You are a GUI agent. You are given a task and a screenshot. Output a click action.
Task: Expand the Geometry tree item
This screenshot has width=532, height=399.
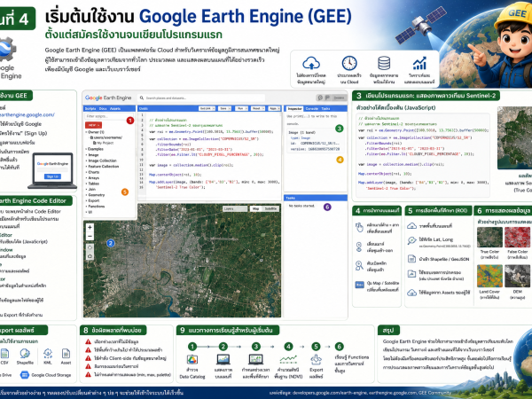coord(96,195)
